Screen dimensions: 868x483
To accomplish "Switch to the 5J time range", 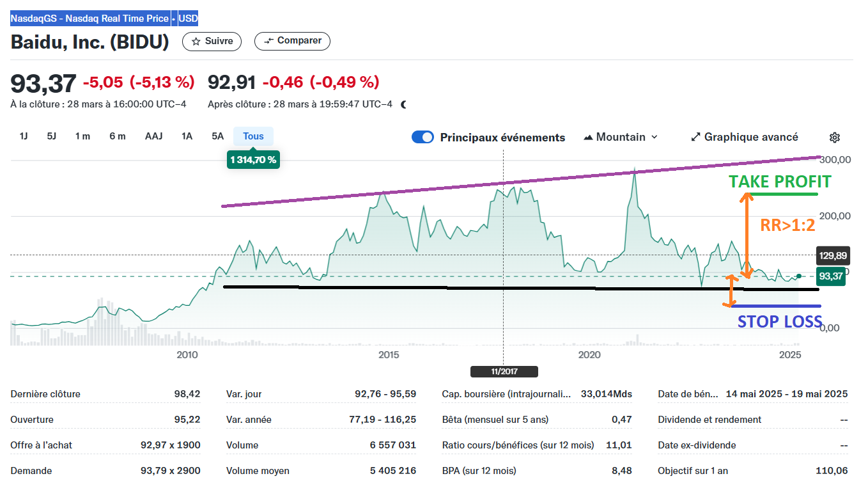I will pyautogui.click(x=52, y=136).
